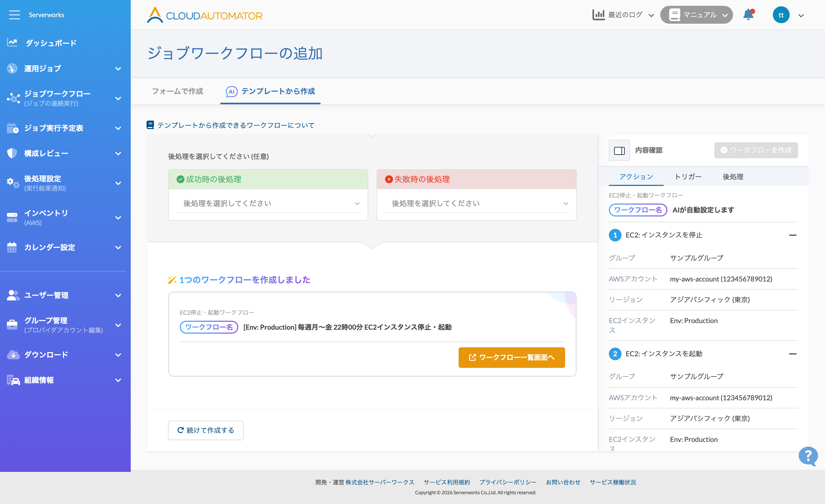The width and height of the screenshot is (825, 504).
Task: Click the ユーザー管理 people icon
Action: [13, 295]
